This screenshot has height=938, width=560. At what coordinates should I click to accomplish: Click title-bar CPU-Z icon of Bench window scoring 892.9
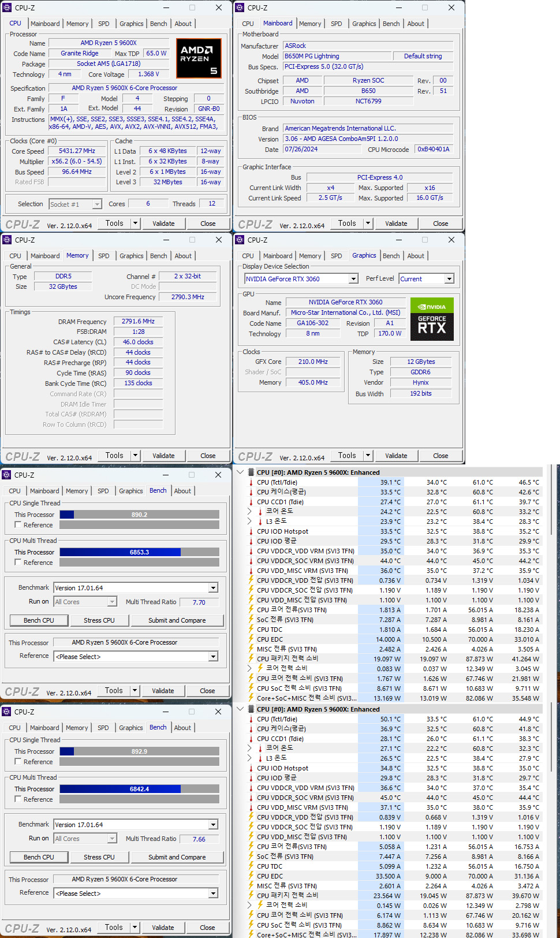click(x=6, y=712)
